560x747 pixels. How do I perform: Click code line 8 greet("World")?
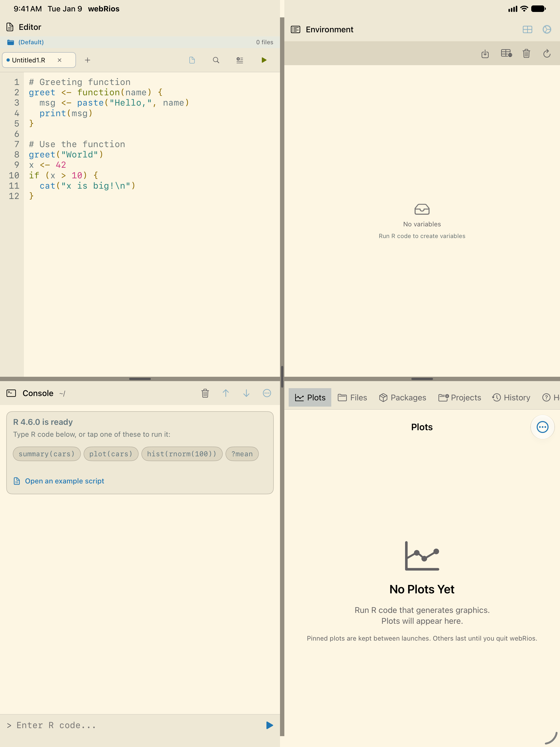pos(66,155)
